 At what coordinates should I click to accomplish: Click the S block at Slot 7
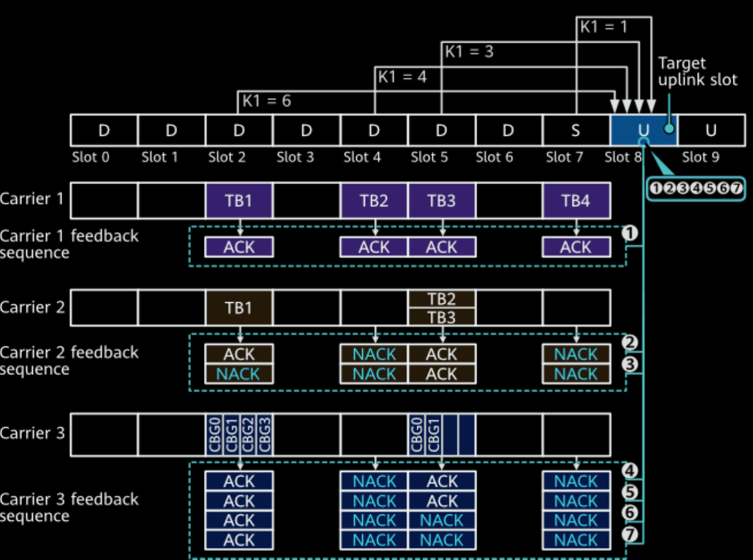click(576, 130)
